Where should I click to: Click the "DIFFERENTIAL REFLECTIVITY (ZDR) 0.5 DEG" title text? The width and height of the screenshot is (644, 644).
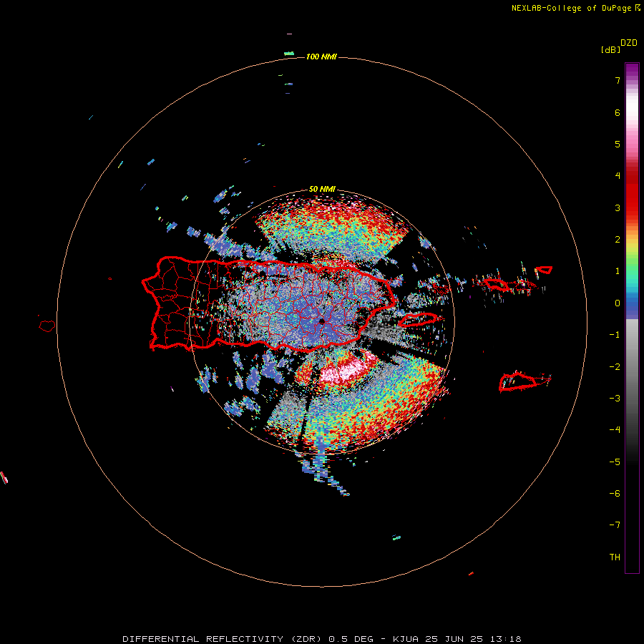click(x=248, y=639)
